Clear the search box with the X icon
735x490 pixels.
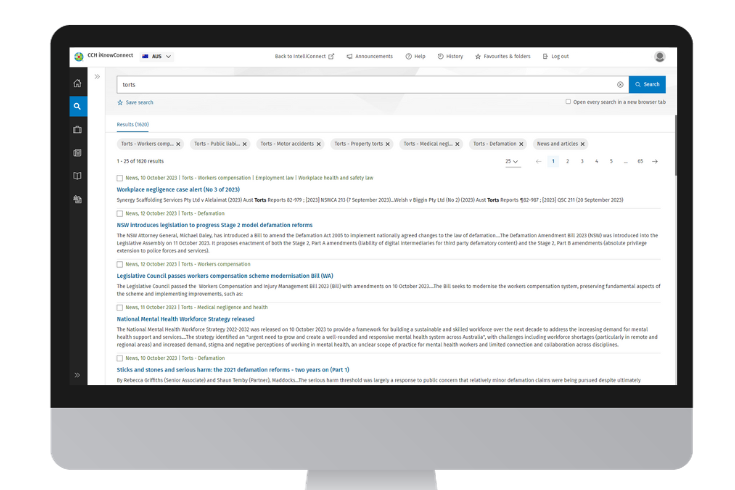point(620,85)
